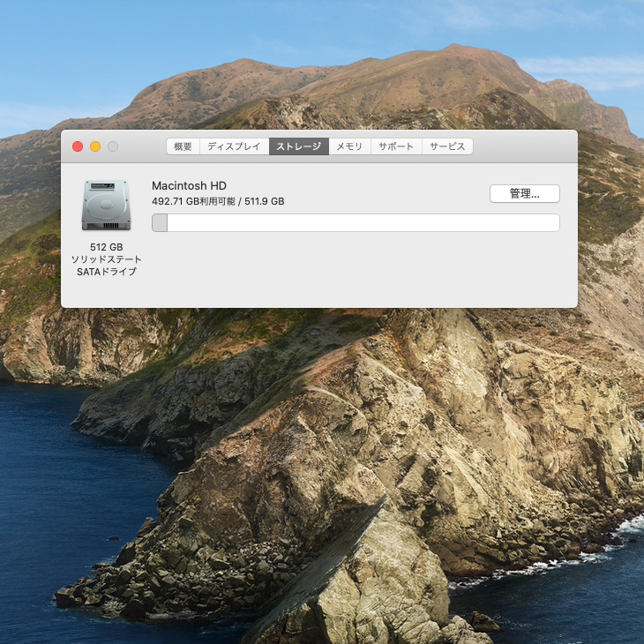Click the 512 GB label under drive
The height and width of the screenshot is (644, 644).
pos(106,247)
